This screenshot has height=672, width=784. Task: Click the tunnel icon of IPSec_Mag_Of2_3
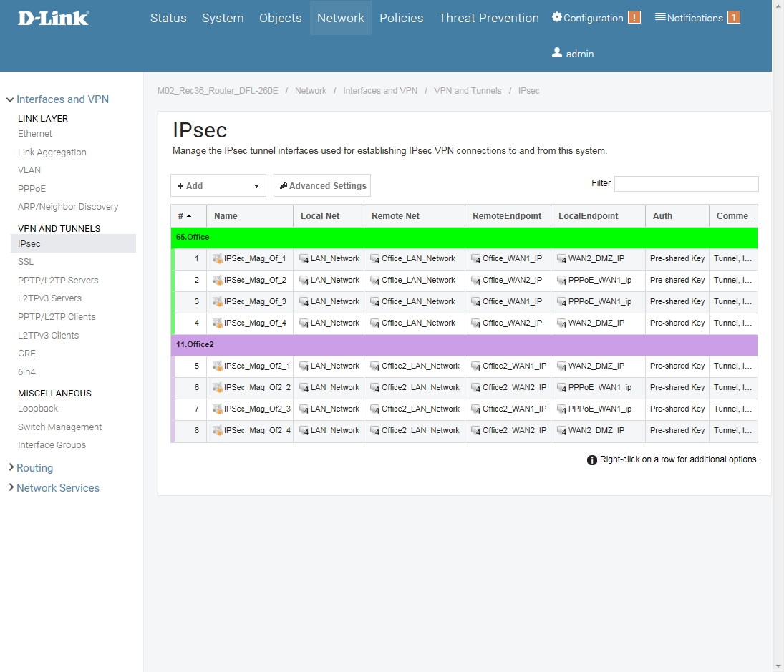(217, 409)
